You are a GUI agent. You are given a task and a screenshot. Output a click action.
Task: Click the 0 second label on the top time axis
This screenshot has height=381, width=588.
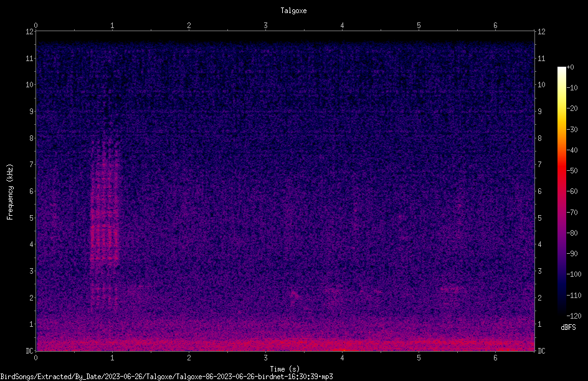coord(36,26)
